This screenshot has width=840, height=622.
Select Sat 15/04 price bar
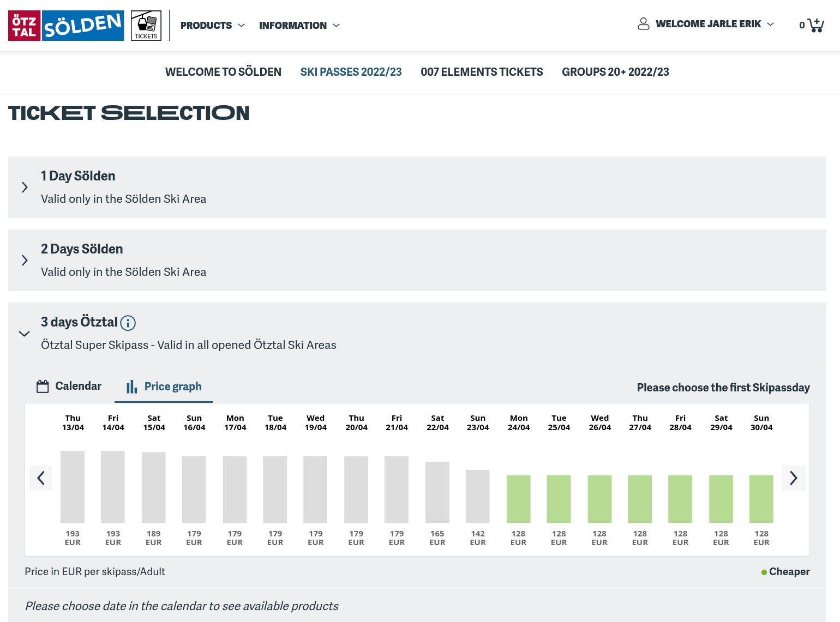[154, 487]
